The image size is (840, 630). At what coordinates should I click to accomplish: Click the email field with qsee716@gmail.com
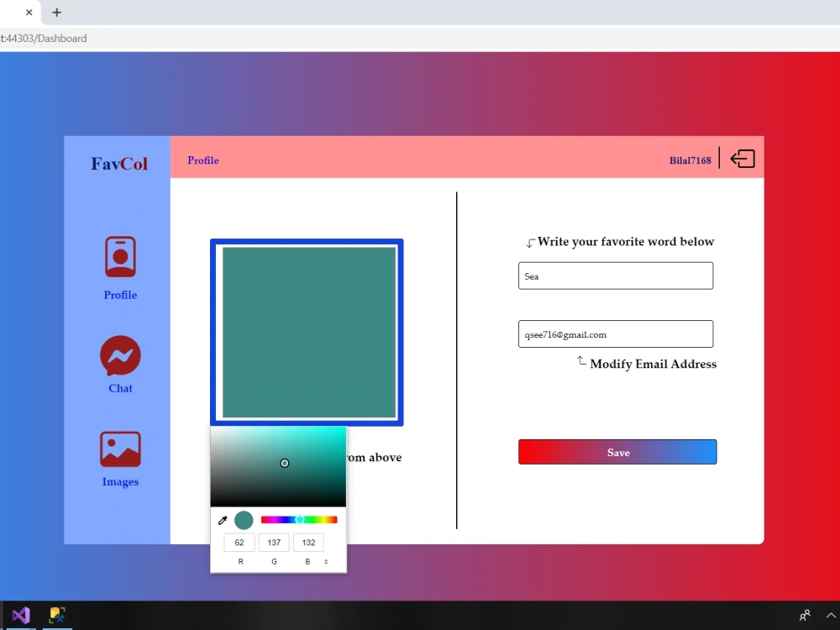click(x=616, y=333)
